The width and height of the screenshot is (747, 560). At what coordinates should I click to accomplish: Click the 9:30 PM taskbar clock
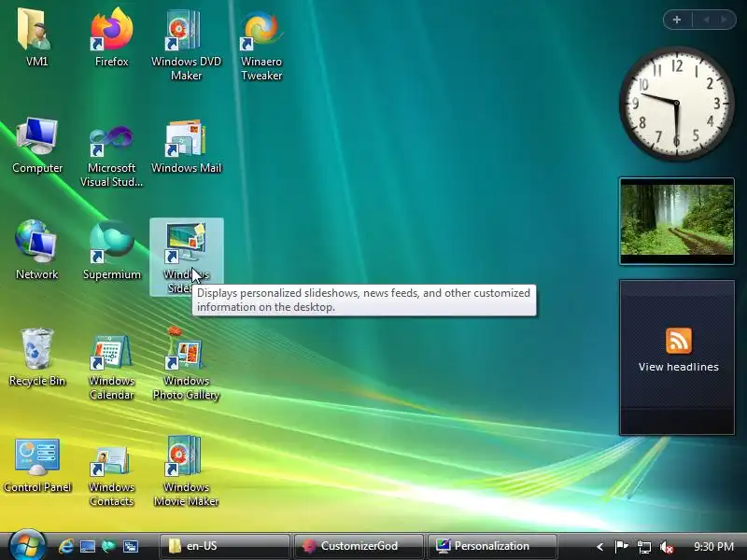tap(713, 547)
